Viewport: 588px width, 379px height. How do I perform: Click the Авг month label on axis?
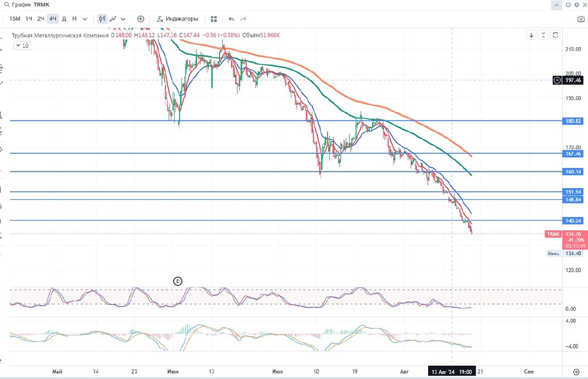click(x=405, y=372)
